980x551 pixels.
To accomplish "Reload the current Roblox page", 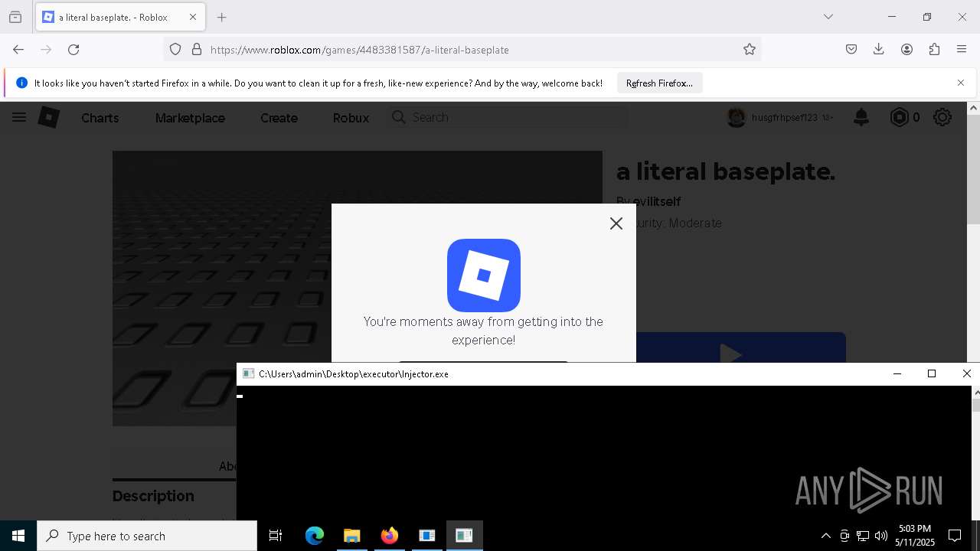I will pos(73,50).
